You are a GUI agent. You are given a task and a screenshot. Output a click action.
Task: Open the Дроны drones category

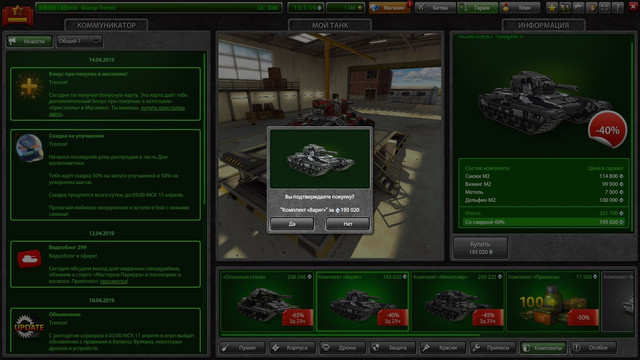tap(343, 348)
